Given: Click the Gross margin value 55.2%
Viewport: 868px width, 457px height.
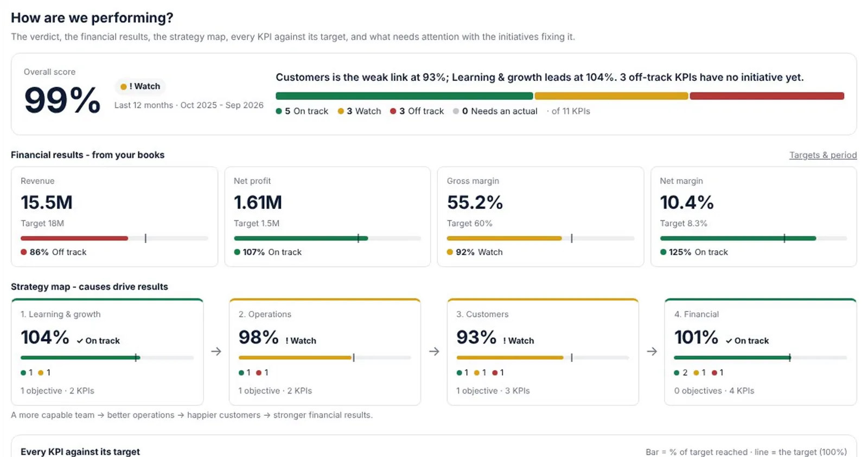Looking at the screenshot, I should click(475, 202).
